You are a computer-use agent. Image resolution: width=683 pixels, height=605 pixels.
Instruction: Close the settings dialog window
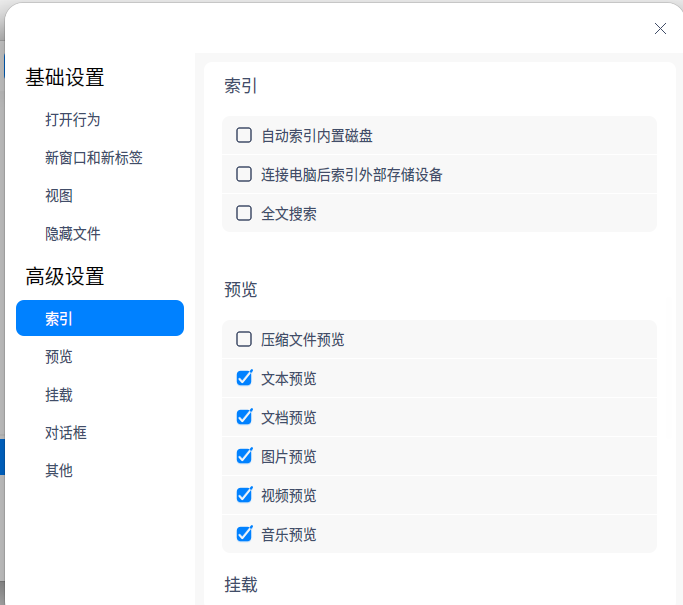click(x=660, y=29)
